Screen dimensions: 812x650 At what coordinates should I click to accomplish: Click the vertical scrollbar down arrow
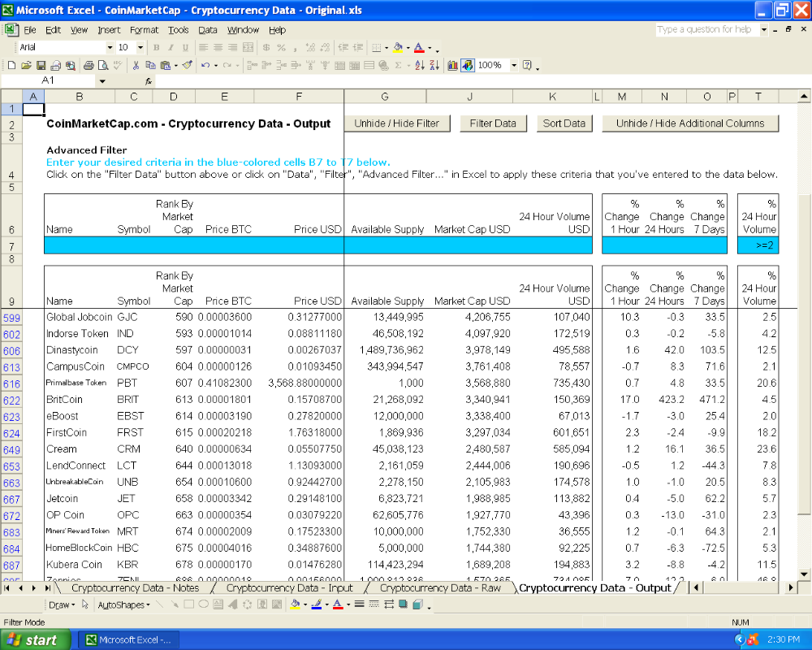tap(804, 574)
